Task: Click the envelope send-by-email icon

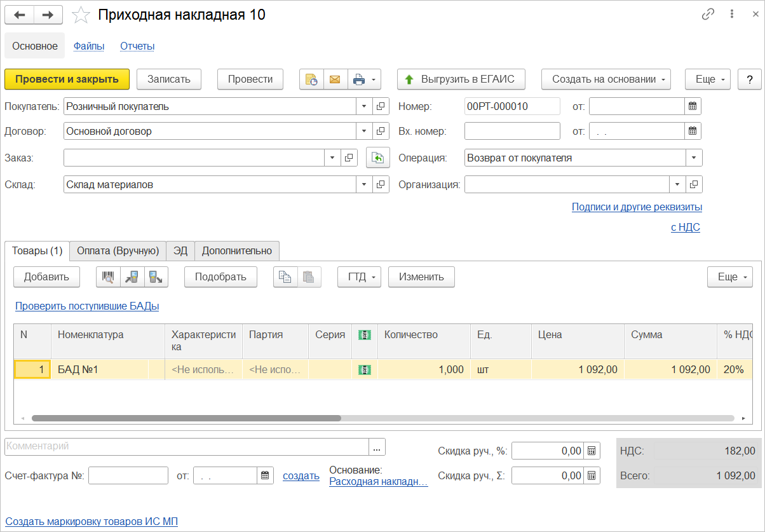Action: click(x=335, y=79)
